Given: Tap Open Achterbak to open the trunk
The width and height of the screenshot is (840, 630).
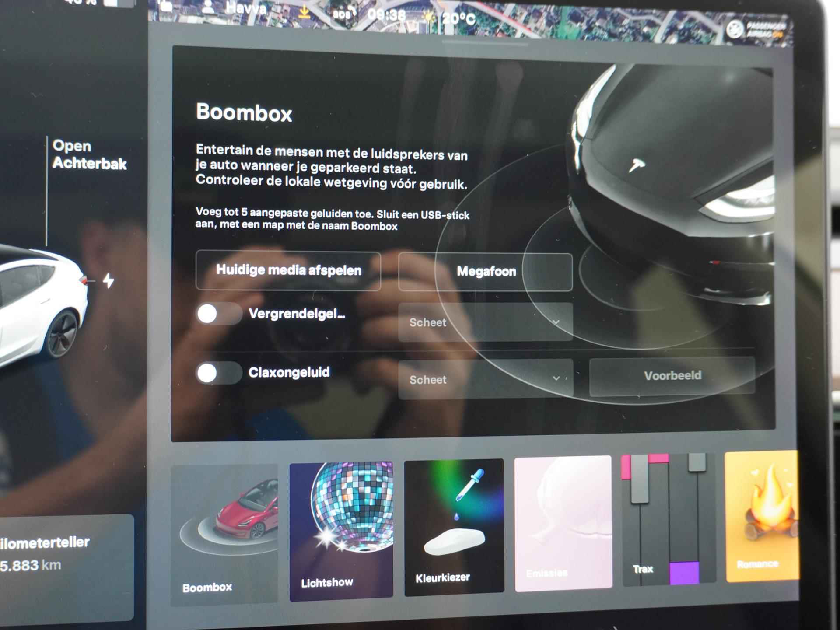Looking at the screenshot, I should point(89,154).
